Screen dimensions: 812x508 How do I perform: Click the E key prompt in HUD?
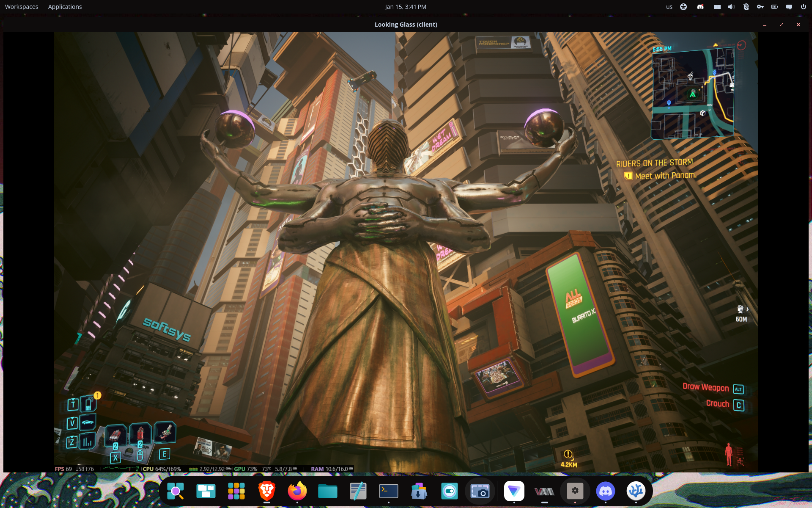(x=165, y=454)
